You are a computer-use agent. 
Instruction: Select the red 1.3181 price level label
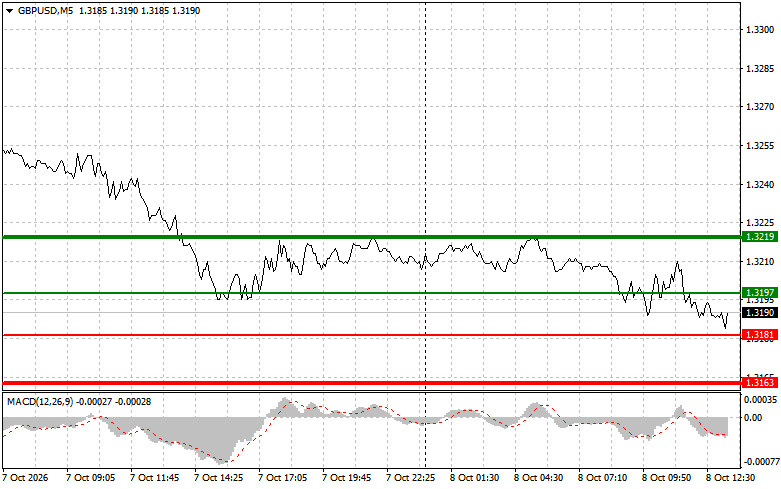click(x=760, y=335)
